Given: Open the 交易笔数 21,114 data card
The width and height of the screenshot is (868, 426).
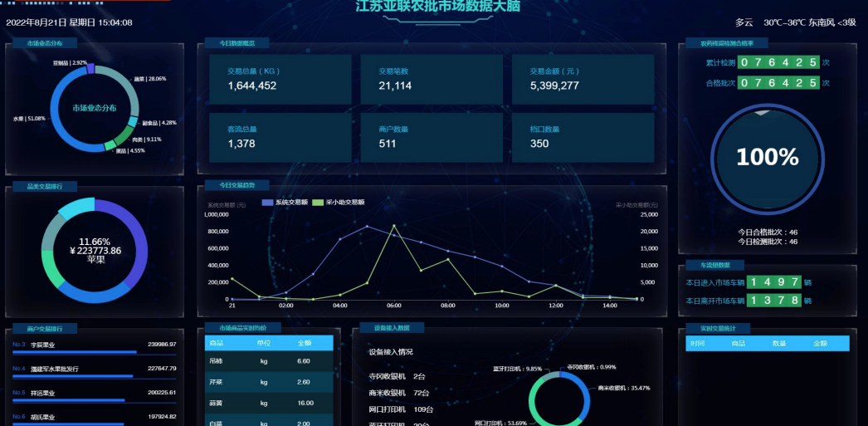Looking at the screenshot, I should coord(432,79).
